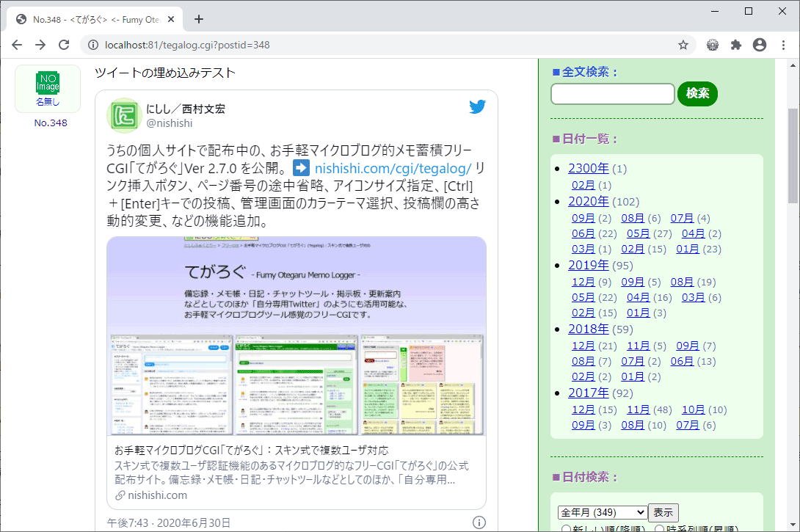Viewport: 800px width, 532px height.
Task: Open 04月 (16) under 2019年
Action: 639,297
